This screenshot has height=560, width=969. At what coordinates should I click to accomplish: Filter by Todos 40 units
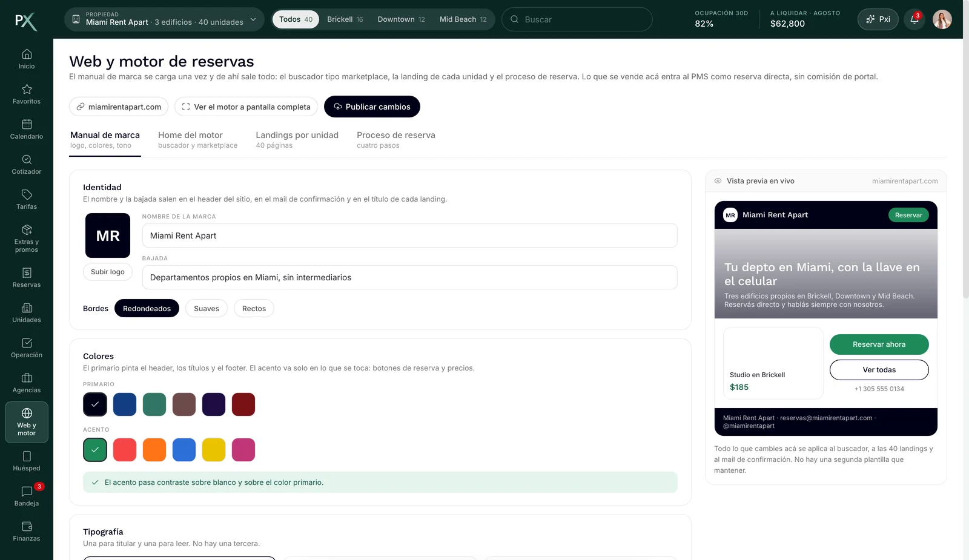[x=296, y=19]
